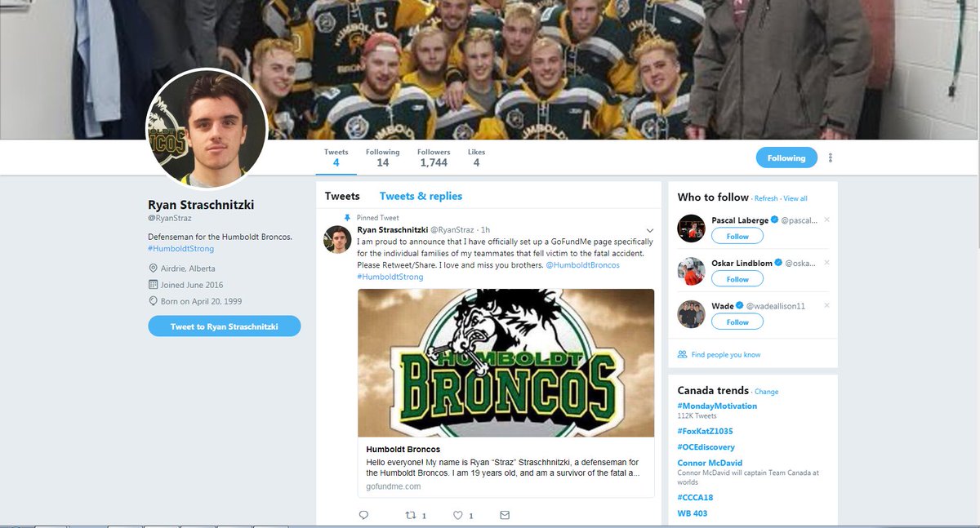Open the Following count tab
Viewport: 980px width, 528px height.
(x=383, y=158)
